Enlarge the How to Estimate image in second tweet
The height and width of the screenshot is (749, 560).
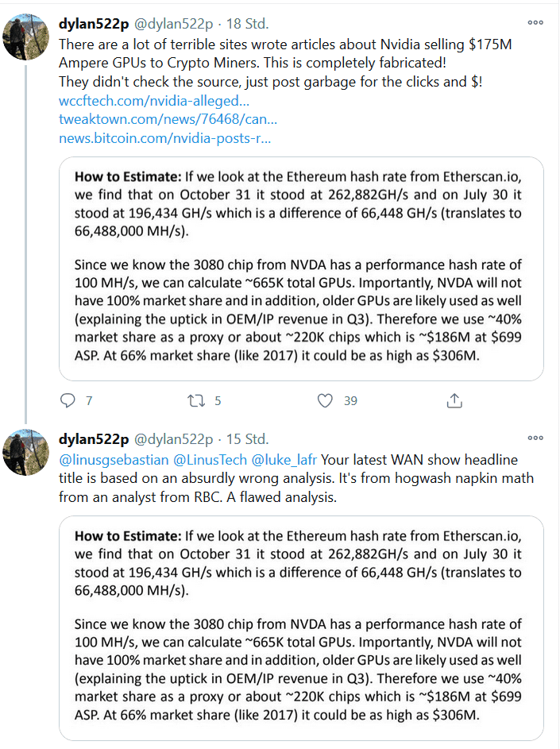pos(301,627)
